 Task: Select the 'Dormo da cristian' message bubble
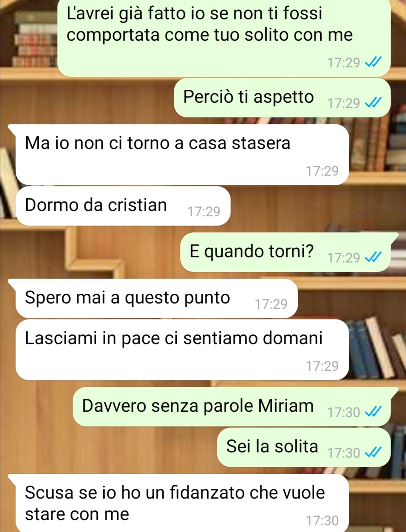coord(123,206)
